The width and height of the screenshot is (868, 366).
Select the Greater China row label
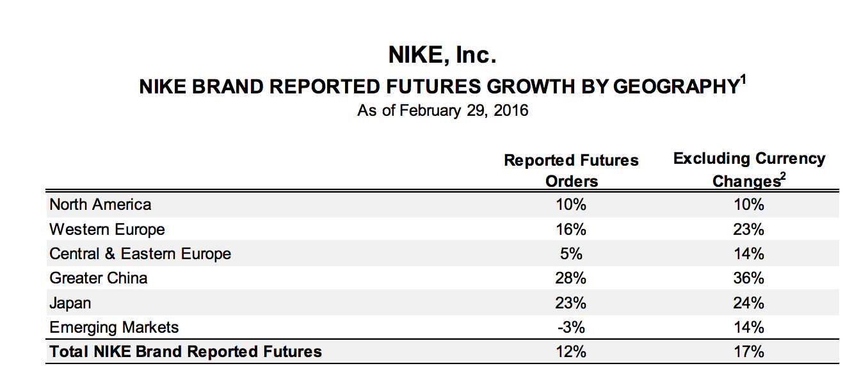tap(99, 278)
